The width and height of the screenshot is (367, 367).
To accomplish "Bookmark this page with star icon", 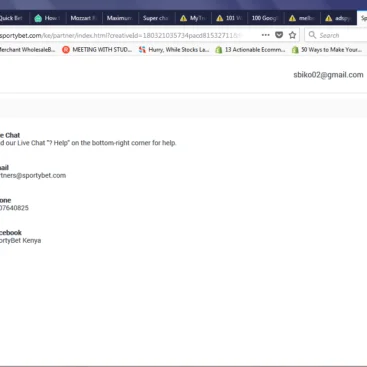I will 292,35.
